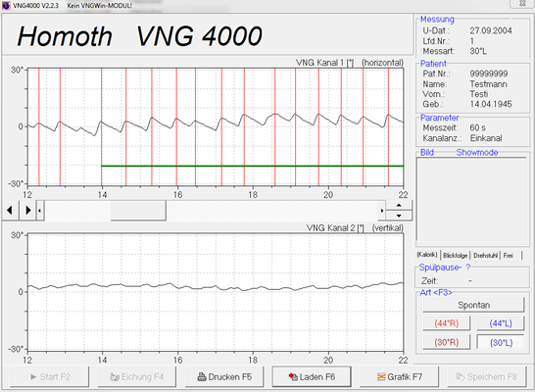
Task: Click the scrollbar's small right arrow
Action: [x=382, y=211]
